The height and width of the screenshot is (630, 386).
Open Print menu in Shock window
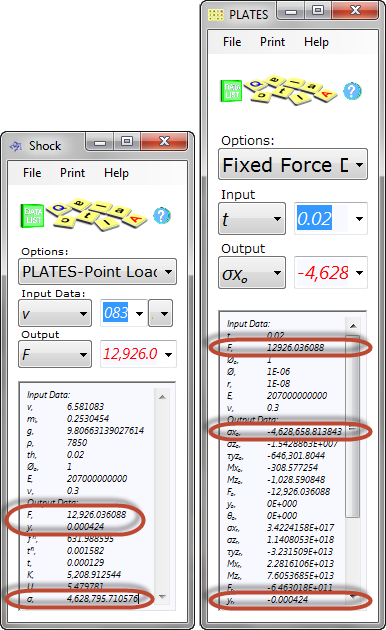coord(72,173)
